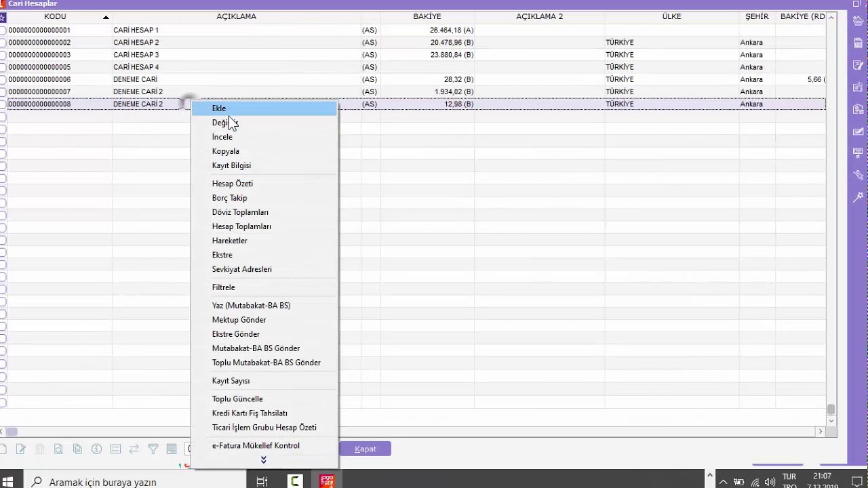
Task: Tick checkbox for row 0000000000000007
Action: pos(3,91)
